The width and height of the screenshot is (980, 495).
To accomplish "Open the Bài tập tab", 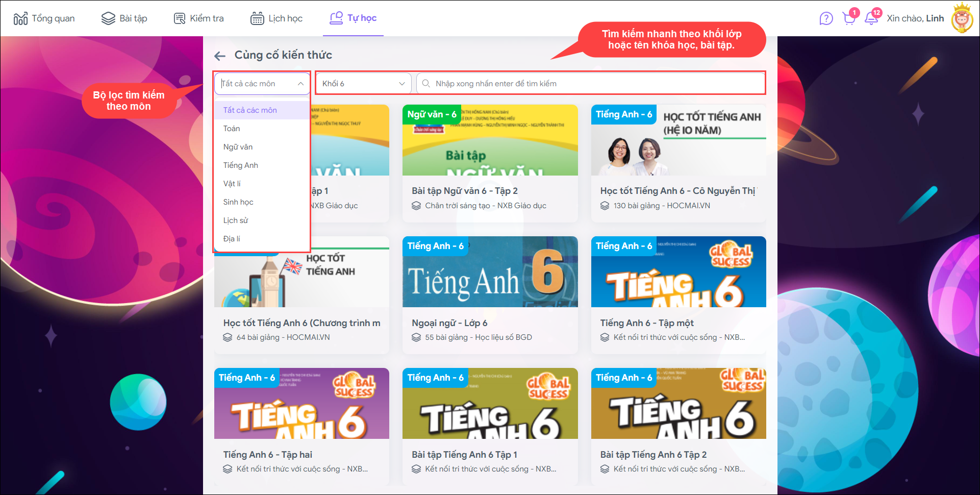I will point(124,18).
